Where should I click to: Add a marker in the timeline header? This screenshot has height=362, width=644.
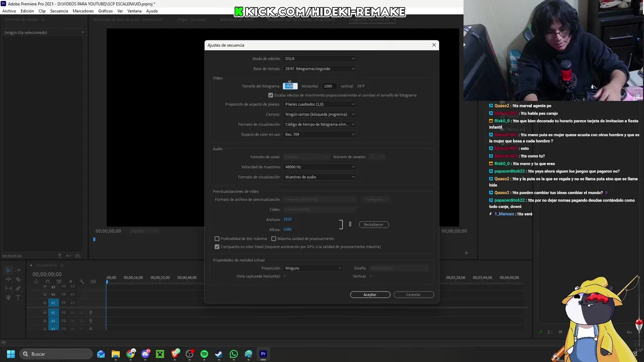click(70, 282)
